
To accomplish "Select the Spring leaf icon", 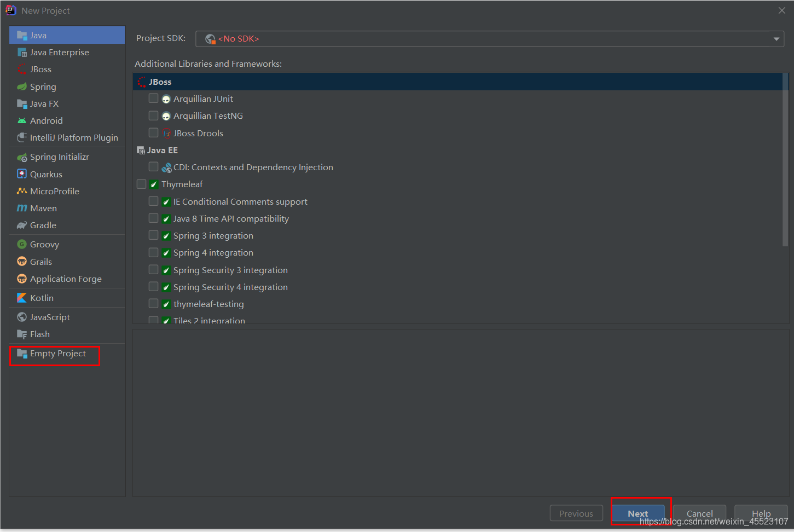I will click(22, 86).
